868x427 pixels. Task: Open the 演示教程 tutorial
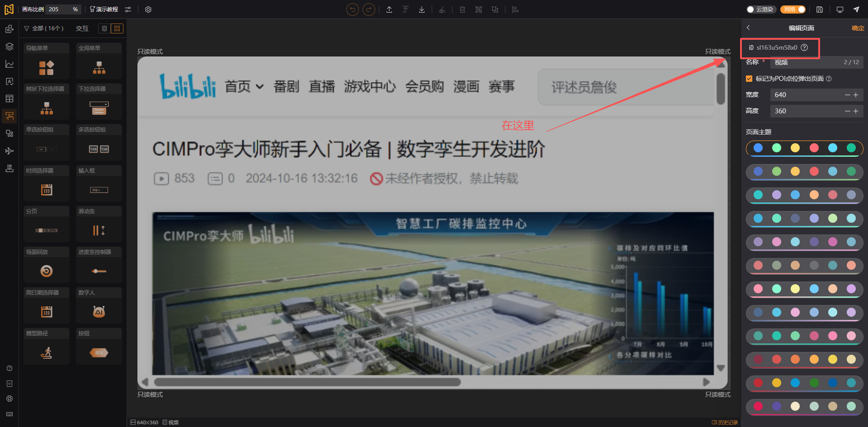coord(104,9)
